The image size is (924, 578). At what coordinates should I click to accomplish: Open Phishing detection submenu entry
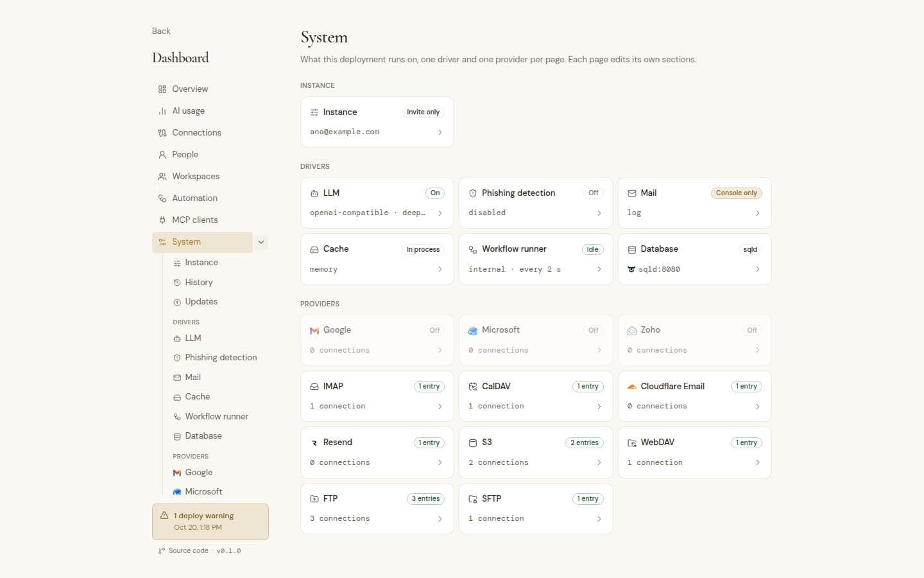pos(217,358)
